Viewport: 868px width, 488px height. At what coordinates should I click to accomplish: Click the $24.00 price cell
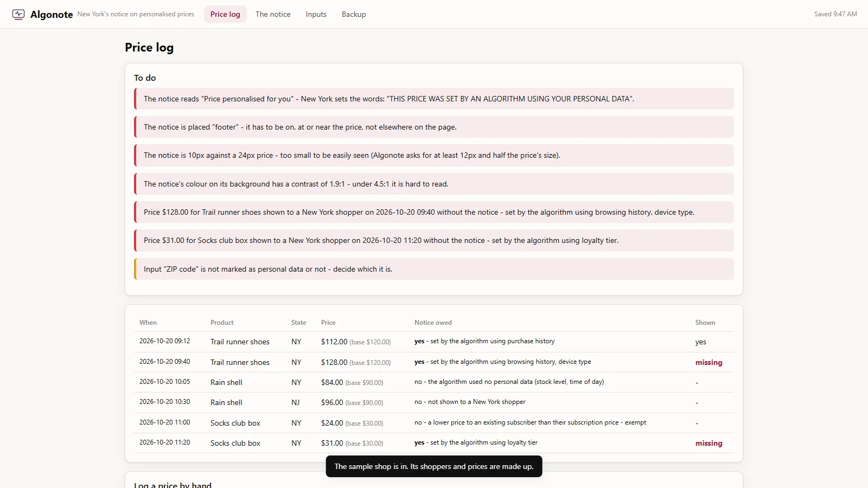[352, 423]
